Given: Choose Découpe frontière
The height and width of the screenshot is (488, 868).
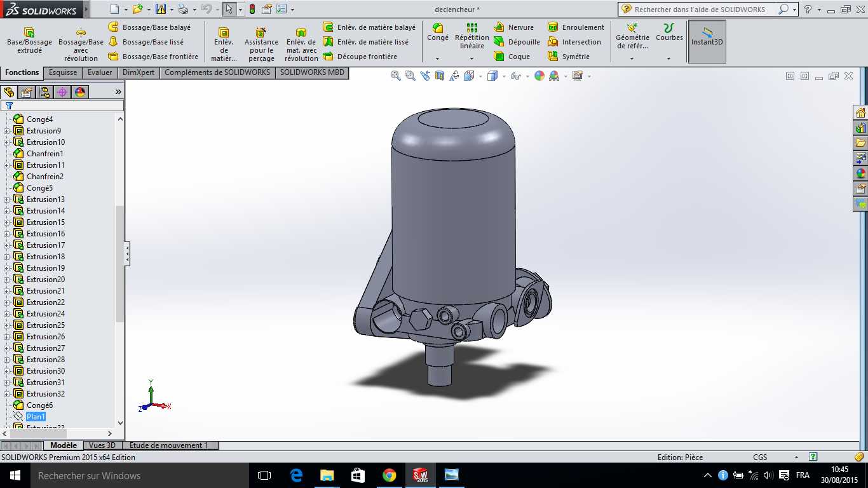Looking at the screenshot, I should tap(360, 57).
